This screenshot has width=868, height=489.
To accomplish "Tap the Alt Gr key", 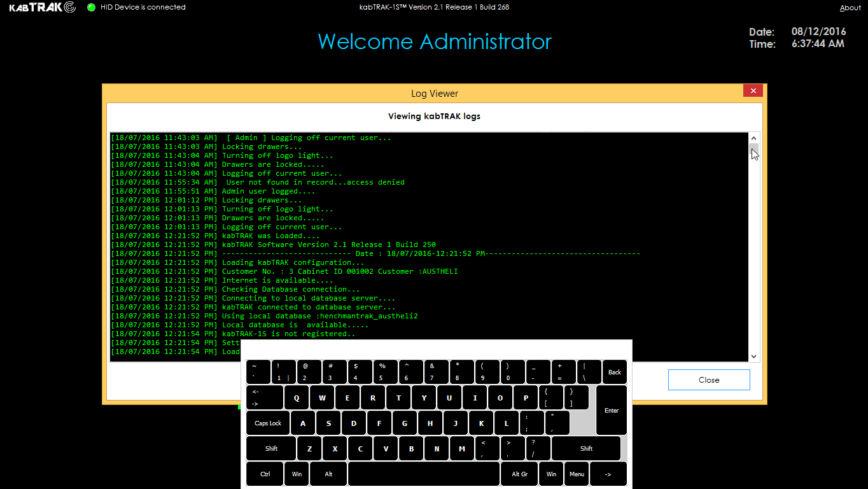I will (519, 474).
